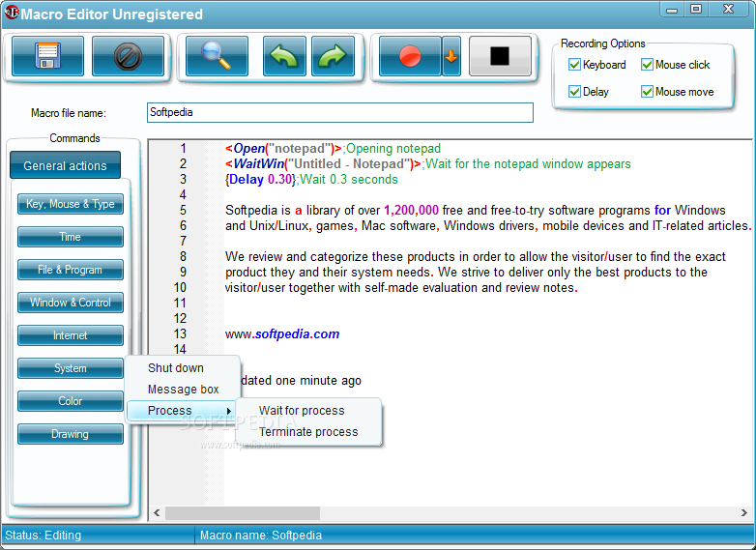The image size is (756, 550).
Task: Click Status: Editing in status bar
Action: click(x=43, y=536)
